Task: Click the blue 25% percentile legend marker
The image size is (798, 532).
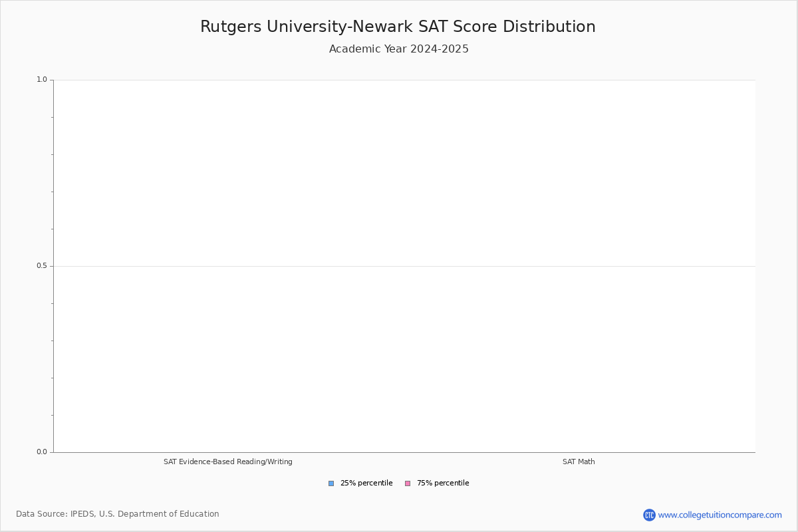Action: (331, 483)
